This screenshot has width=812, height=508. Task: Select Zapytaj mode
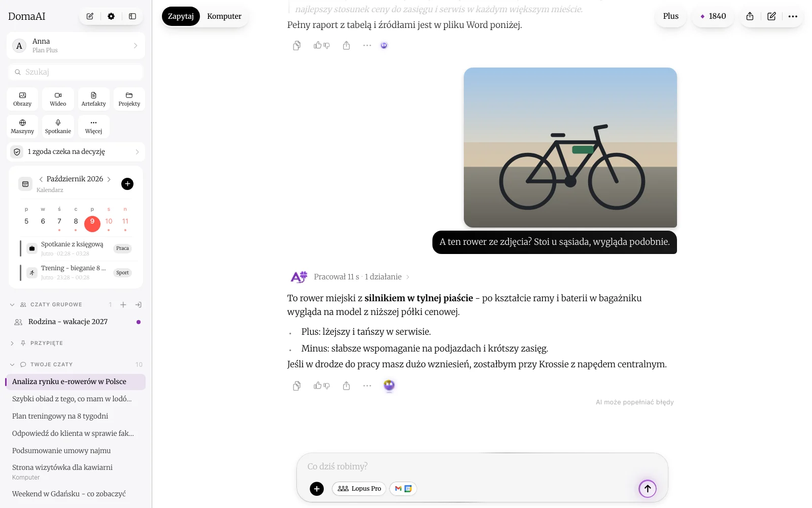181,16
